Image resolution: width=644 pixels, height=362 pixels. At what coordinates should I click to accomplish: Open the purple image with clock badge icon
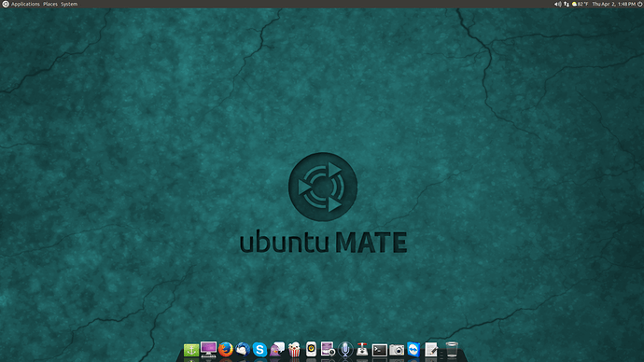(x=328, y=349)
